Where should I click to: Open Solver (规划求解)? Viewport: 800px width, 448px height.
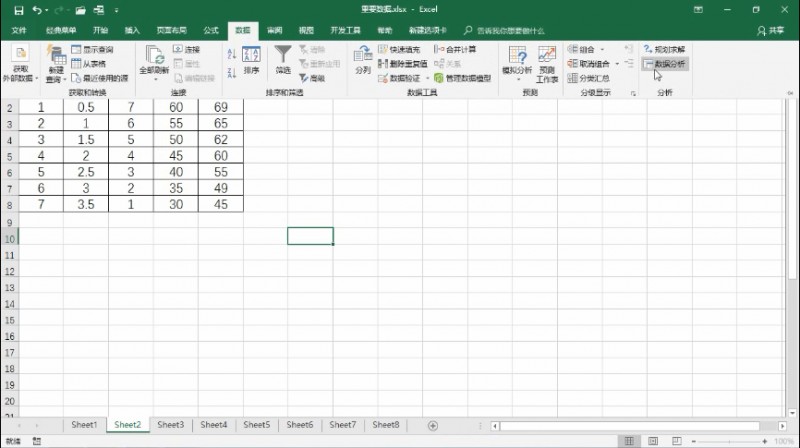[x=664, y=49]
